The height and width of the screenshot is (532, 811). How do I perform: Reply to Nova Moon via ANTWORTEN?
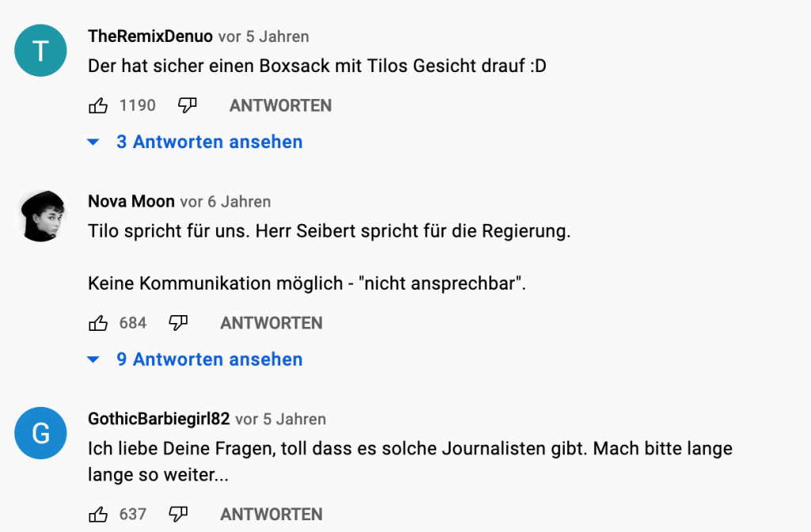[x=271, y=323]
